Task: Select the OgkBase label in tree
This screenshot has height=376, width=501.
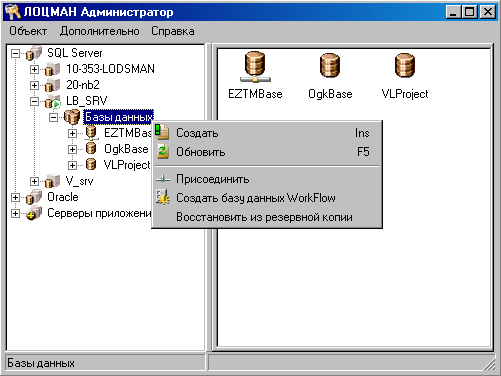Action: coord(126,149)
